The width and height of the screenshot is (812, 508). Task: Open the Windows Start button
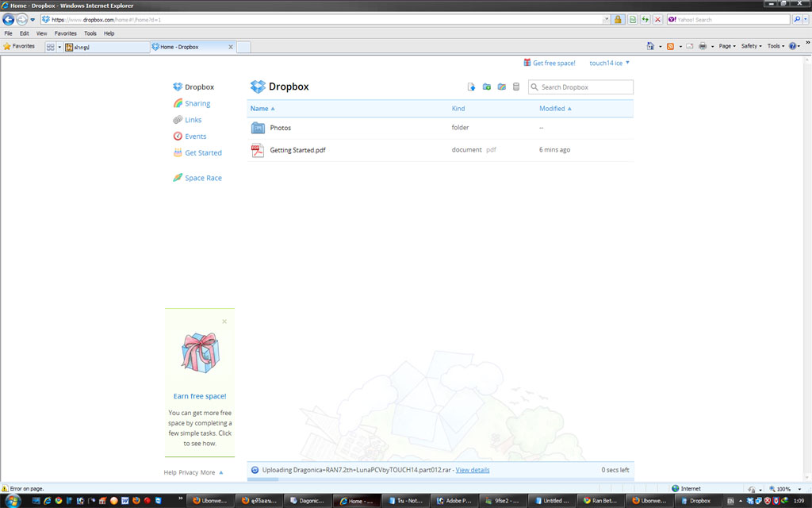pos(13,500)
